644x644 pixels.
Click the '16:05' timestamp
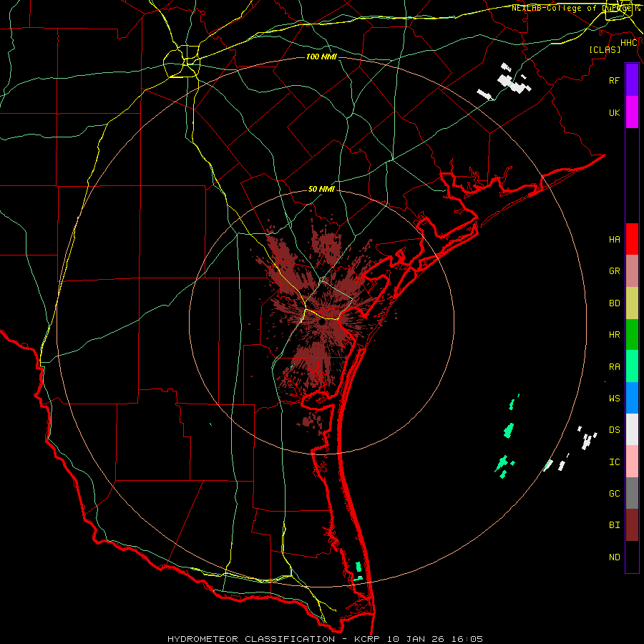[x=467, y=639]
